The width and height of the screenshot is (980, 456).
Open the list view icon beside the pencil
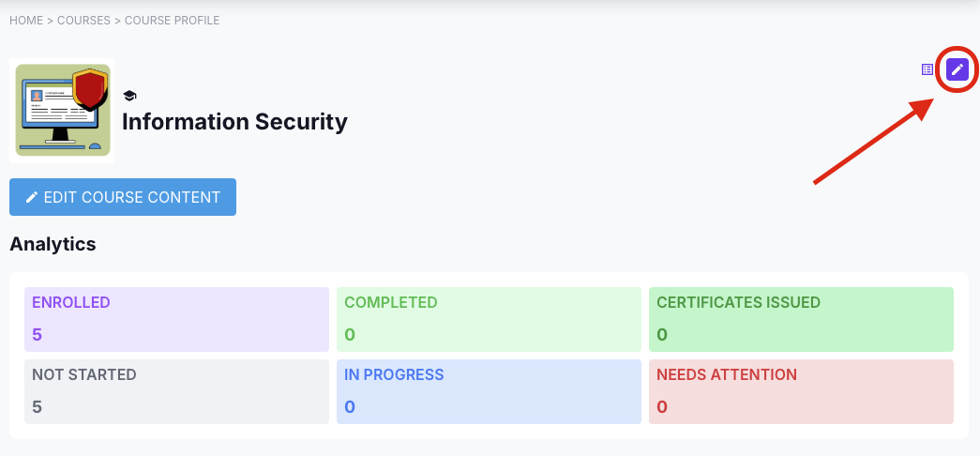point(927,69)
